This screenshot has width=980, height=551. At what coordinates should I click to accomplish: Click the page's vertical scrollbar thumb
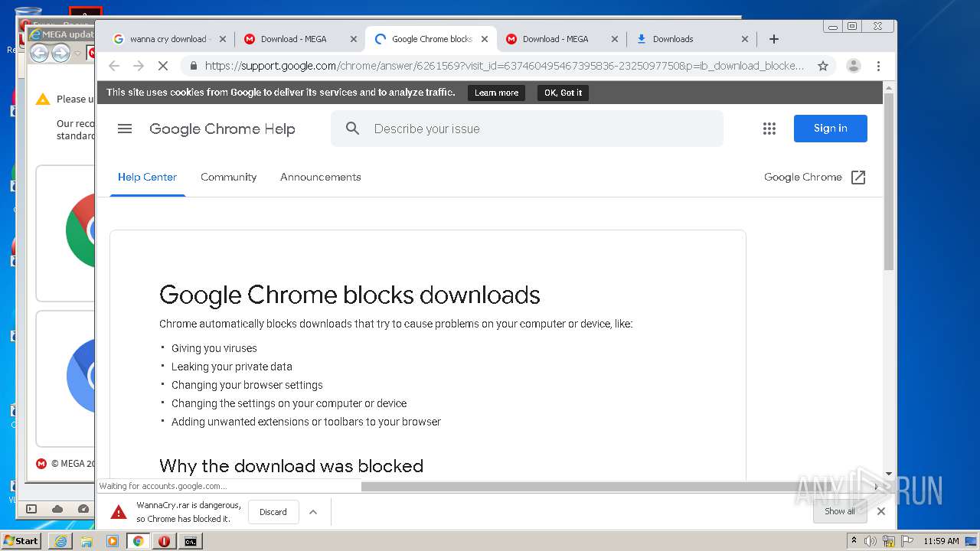[x=889, y=182]
